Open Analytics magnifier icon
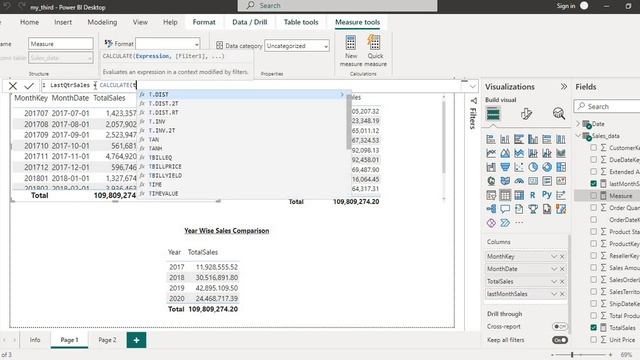The height and width of the screenshot is (360, 640). coord(559,113)
